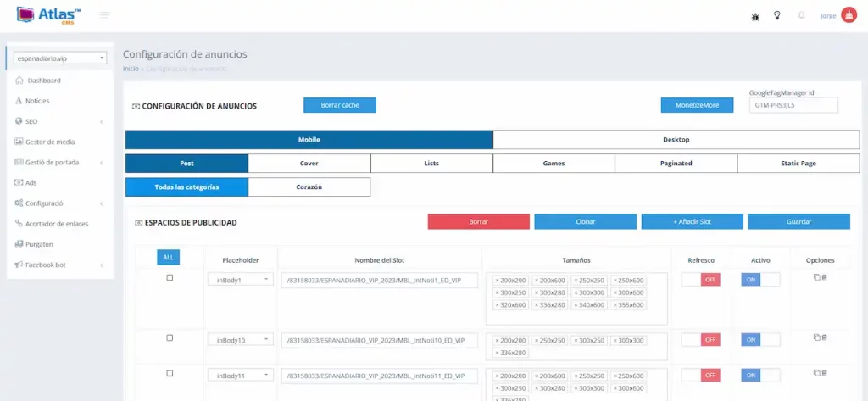
Task: Open the inBody10 placeholder dropdown
Action: click(241, 339)
